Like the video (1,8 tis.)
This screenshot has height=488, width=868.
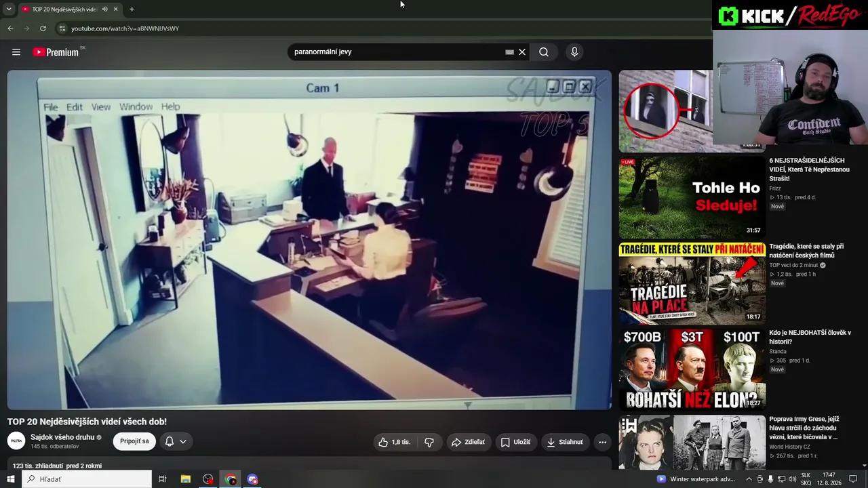click(394, 442)
